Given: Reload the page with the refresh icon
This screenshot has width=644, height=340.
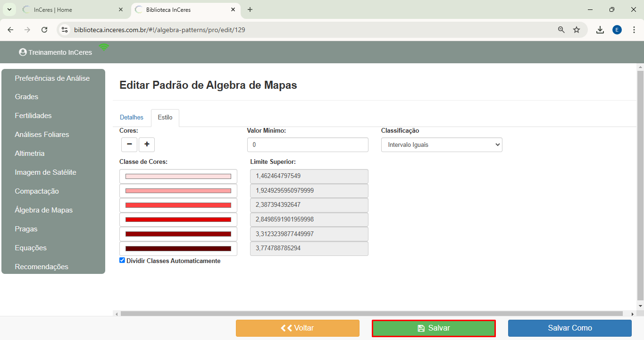Looking at the screenshot, I should 44,30.
